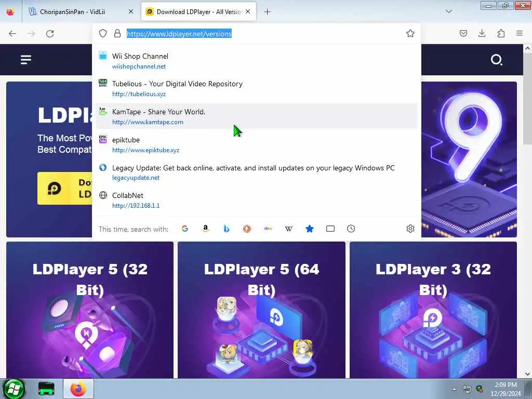Click the taskbar clock showing 2:09 PM
The width and height of the screenshot is (532, 399).
click(x=506, y=389)
